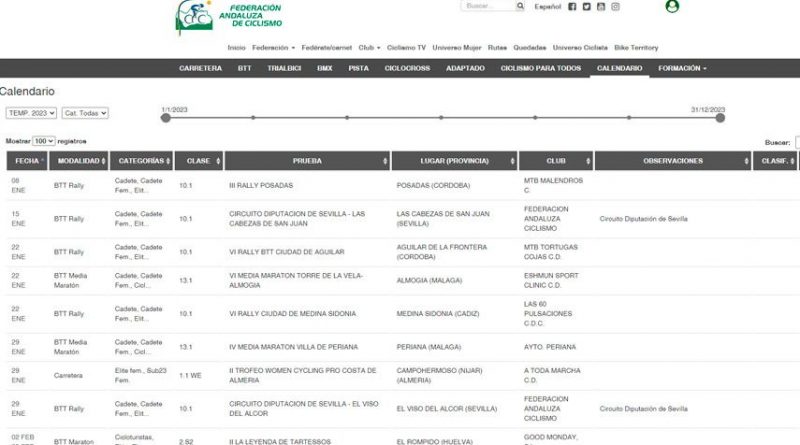Open the Twitter social icon

tap(587, 6)
